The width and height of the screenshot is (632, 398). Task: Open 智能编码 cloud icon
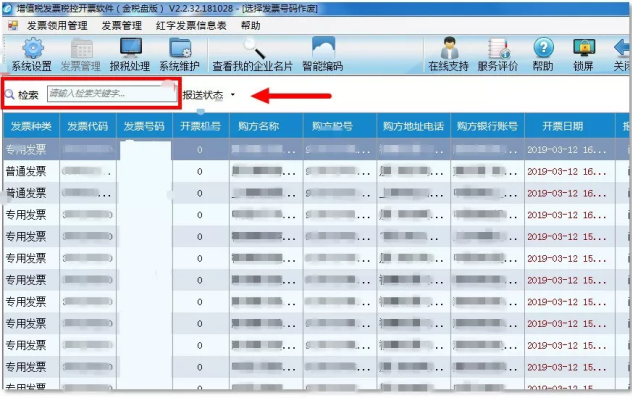pyautogui.click(x=323, y=48)
